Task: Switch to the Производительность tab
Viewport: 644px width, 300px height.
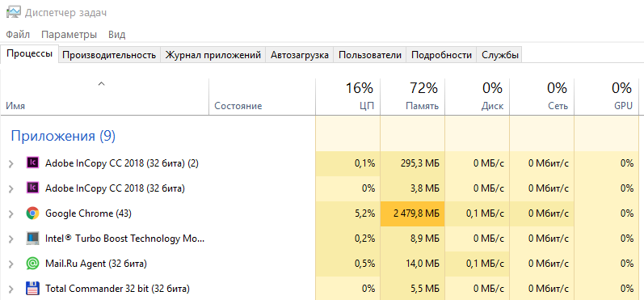Action: pos(109,55)
